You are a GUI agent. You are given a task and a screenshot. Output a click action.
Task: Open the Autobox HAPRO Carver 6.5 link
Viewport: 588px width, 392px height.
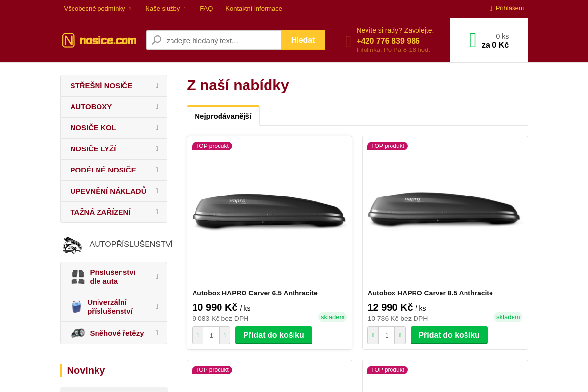click(255, 293)
